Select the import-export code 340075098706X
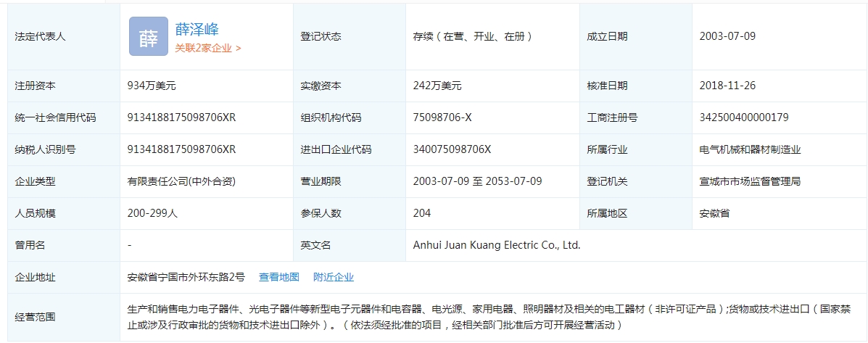 (452, 149)
